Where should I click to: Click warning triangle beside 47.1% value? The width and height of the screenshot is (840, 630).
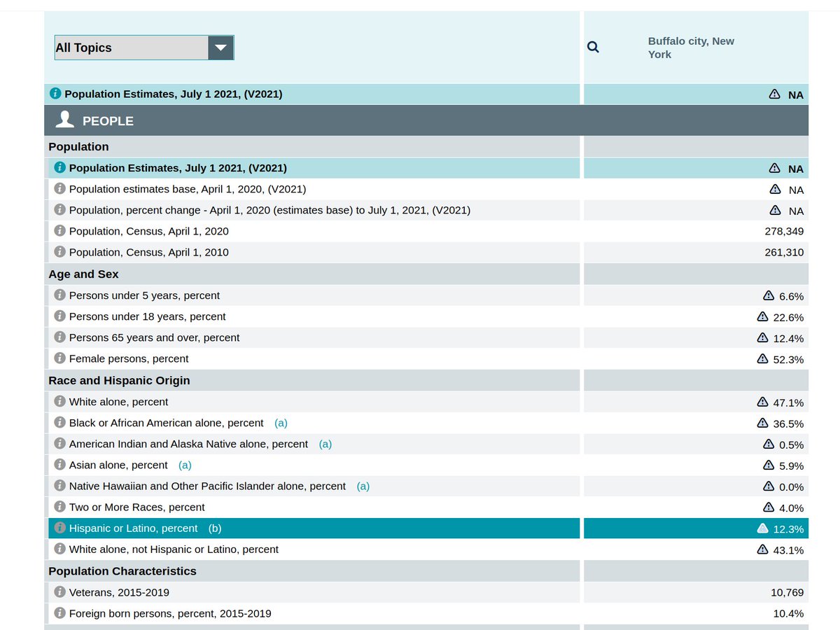[x=763, y=402]
